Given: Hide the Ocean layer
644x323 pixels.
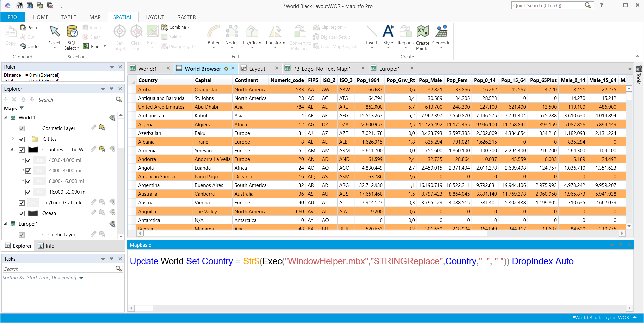Looking at the screenshot, I should coord(22,213).
